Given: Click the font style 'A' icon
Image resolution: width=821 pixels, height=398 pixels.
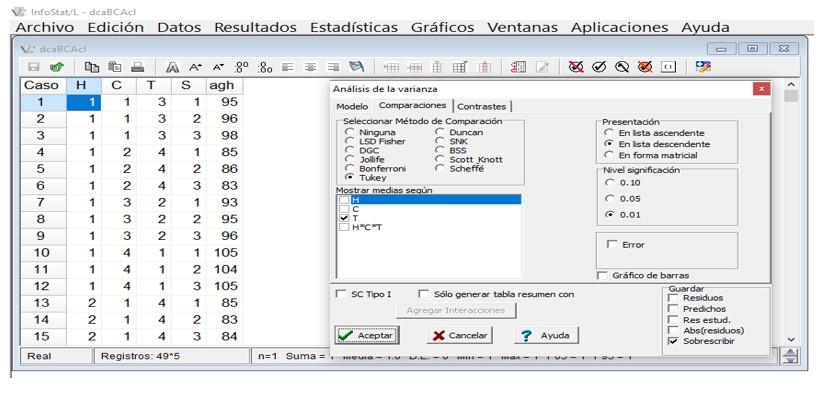Looking at the screenshot, I should click(172, 67).
